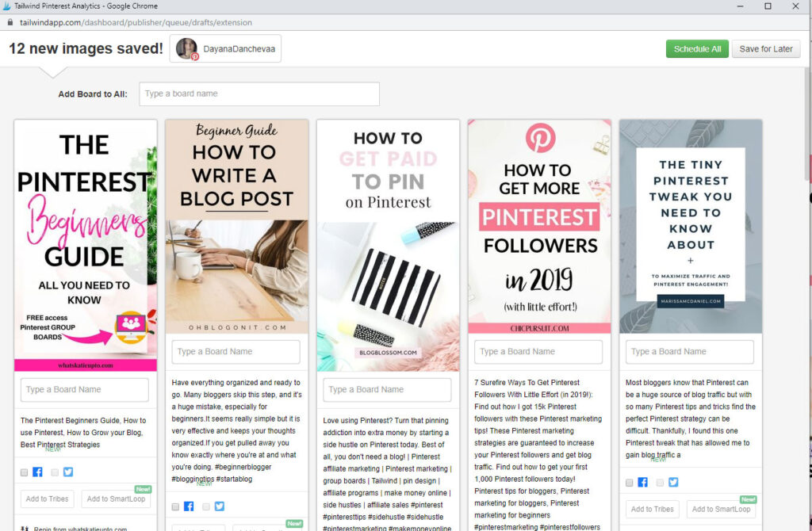Select the DayanaDanchevaa Pinterest account
This screenshot has height=531, width=812.
(225, 48)
